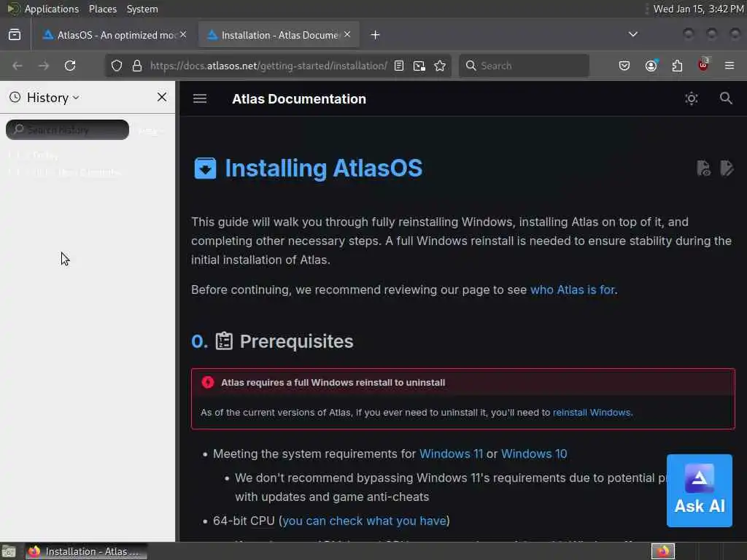Open the System menu
This screenshot has height=560, width=747.
click(x=142, y=9)
